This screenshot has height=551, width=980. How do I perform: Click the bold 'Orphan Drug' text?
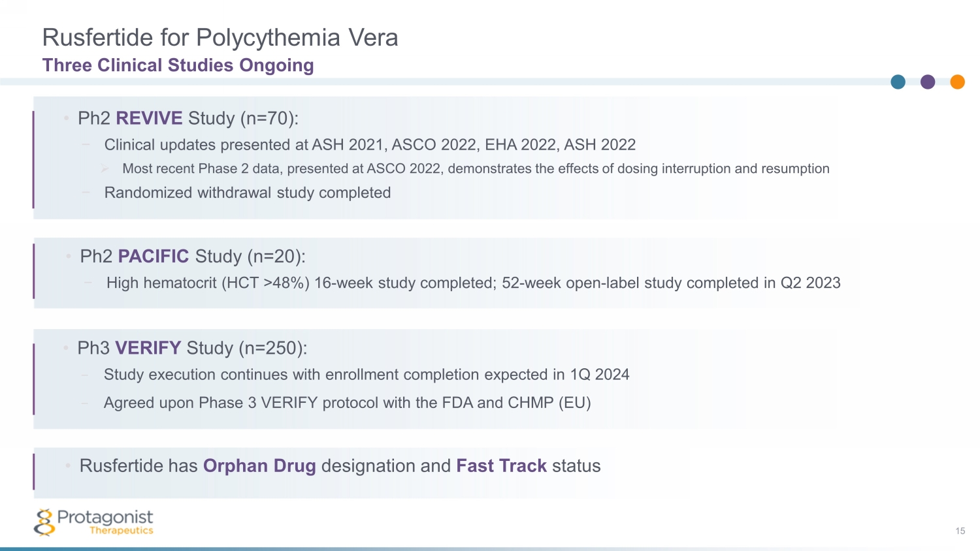pyautogui.click(x=259, y=466)
